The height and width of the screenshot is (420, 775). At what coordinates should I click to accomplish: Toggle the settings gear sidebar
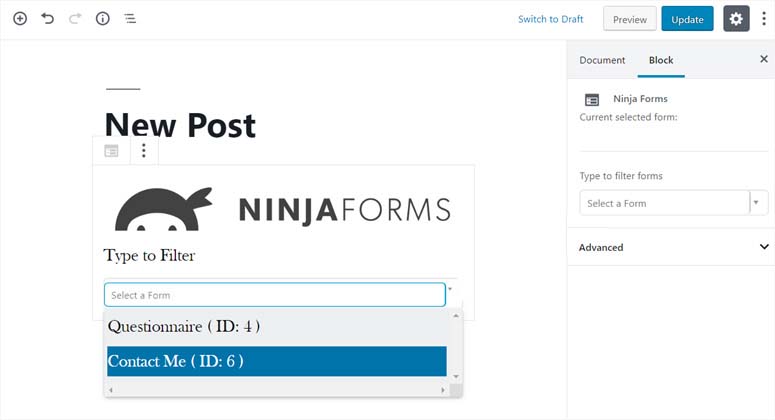point(736,19)
